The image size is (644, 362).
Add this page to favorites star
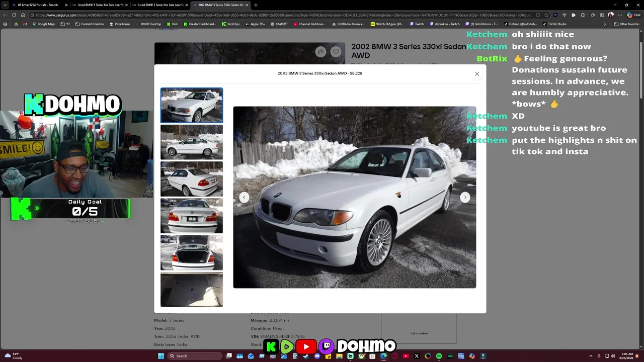click(x=546, y=15)
